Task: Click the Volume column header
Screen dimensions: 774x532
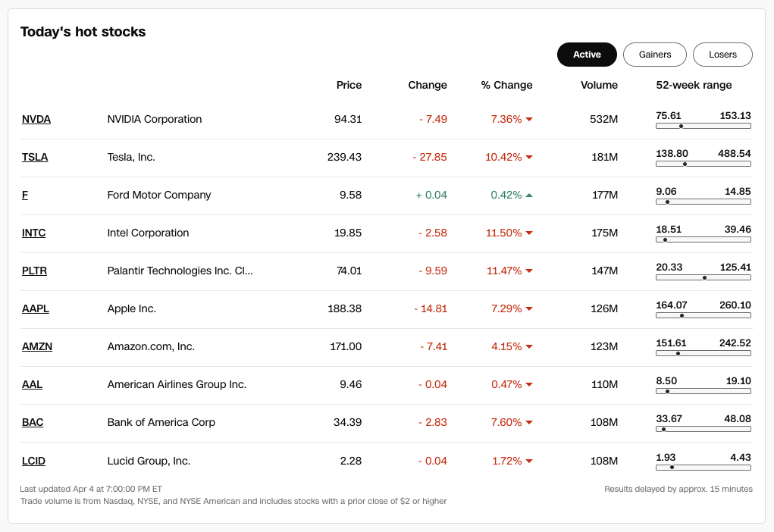Action: click(599, 85)
